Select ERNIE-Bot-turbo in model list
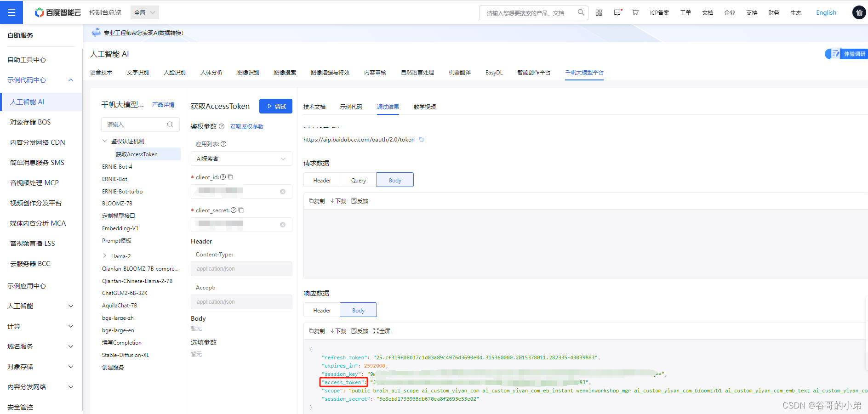This screenshot has height=414, width=868. pos(122,191)
